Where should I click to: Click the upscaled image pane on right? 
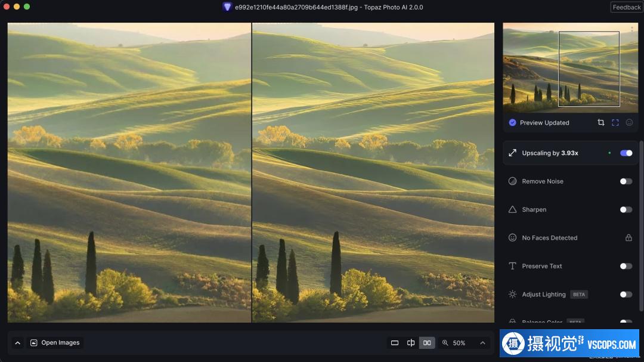(x=373, y=172)
